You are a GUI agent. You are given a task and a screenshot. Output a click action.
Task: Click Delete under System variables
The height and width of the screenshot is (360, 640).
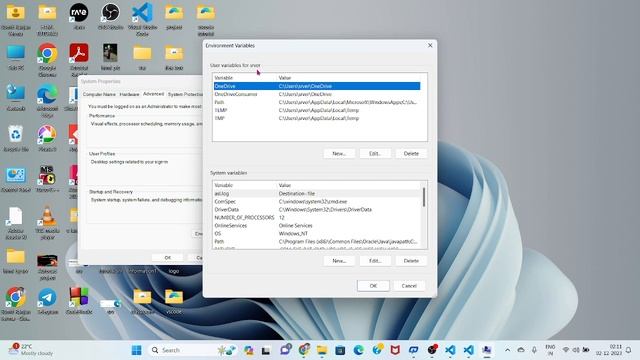tap(411, 260)
